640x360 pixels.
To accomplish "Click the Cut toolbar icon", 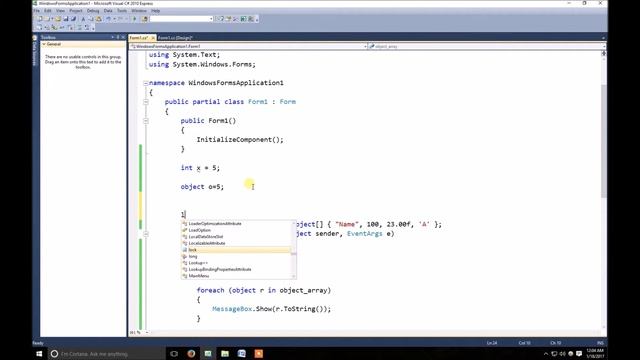I will (83, 19).
